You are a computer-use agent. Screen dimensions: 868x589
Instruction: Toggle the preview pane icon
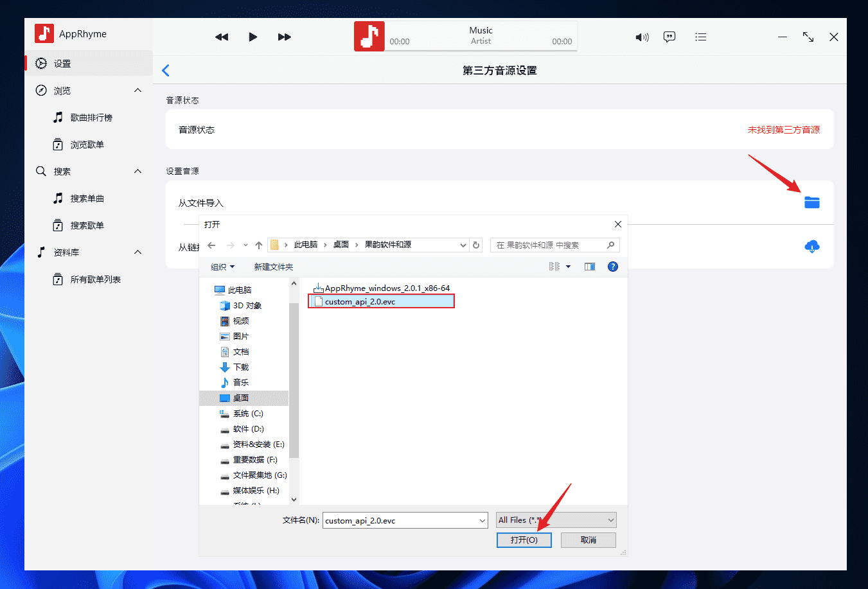[x=590, y=267]
